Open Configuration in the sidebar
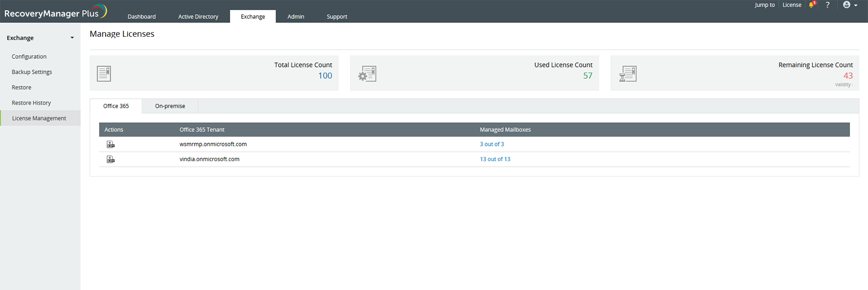This screenshot has width=868, height=290. point(29,57)
